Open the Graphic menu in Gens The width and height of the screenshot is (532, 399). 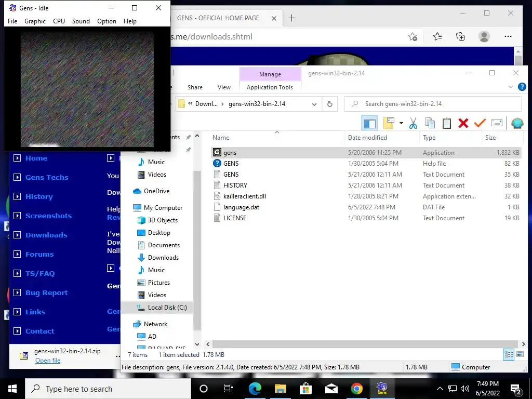pos(35,21)
